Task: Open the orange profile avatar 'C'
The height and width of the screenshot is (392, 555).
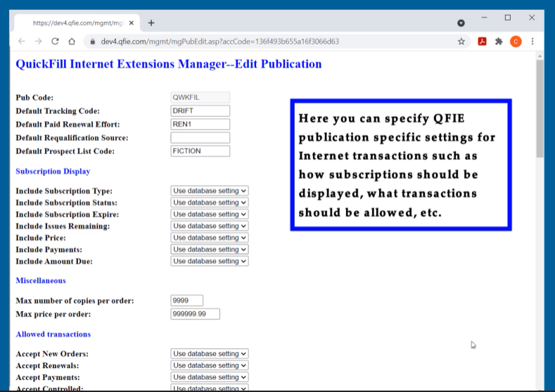Action: click(x=516, y=42)
